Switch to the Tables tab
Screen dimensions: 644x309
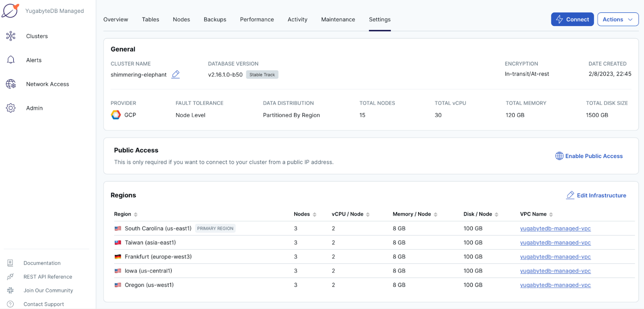coord(150,19)
